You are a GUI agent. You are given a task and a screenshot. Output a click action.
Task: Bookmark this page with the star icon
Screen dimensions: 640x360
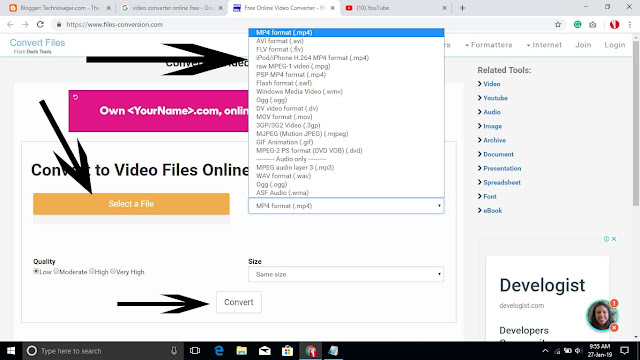click(x=558, y=24)
